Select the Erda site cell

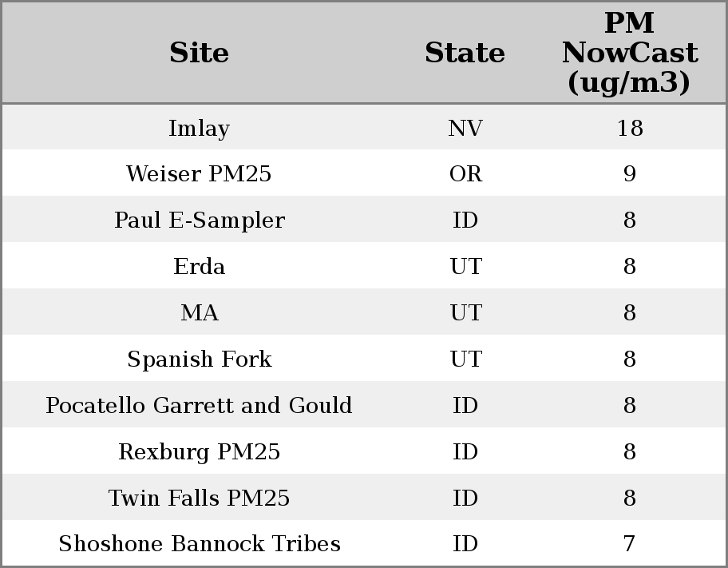coord(199,267)
